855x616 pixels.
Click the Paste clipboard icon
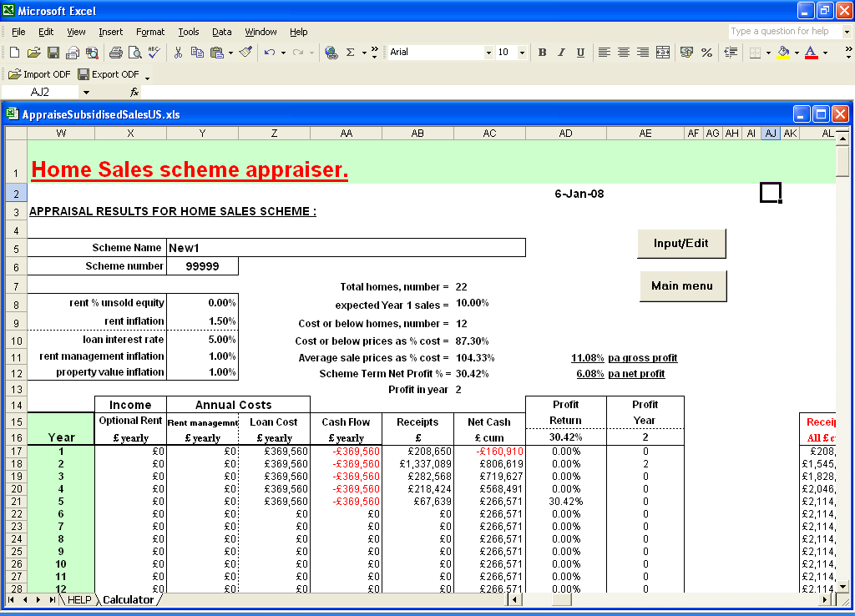click(x=217, y=53)
